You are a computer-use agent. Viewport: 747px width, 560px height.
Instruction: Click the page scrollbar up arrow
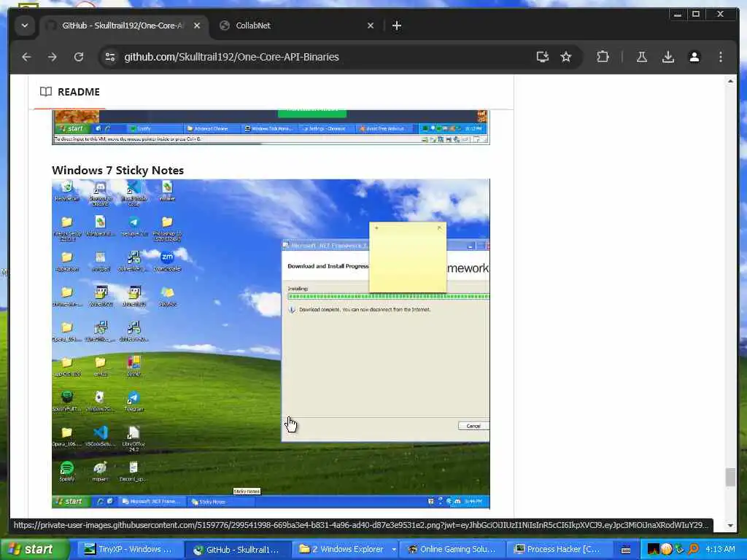(x=730, y=82)
